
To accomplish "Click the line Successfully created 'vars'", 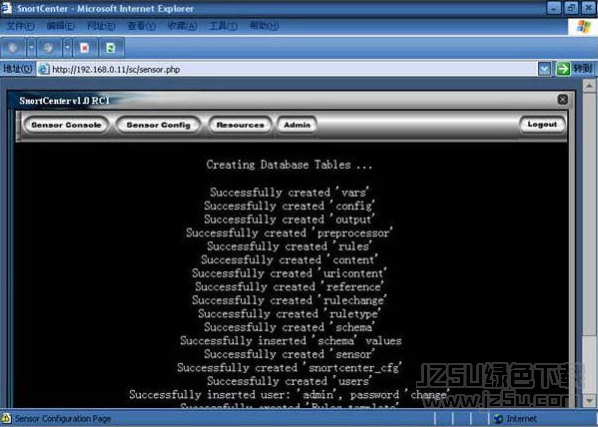I will (289, 192).
